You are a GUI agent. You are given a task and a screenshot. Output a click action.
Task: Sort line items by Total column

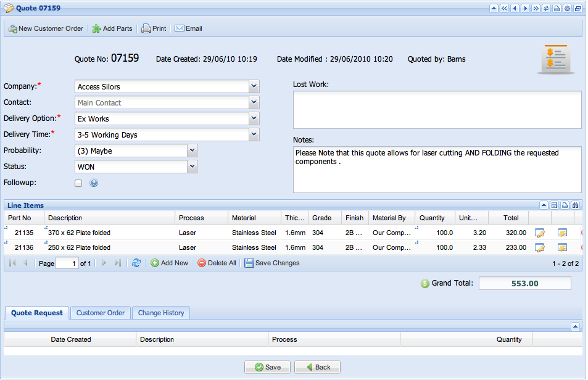click(508, 218)
